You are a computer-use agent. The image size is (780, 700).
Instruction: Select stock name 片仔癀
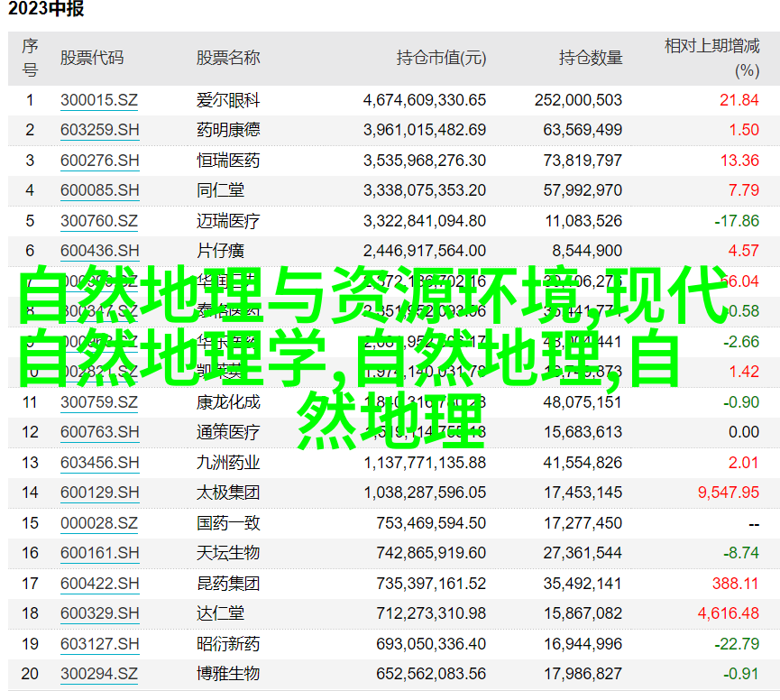tap(220, 252)
